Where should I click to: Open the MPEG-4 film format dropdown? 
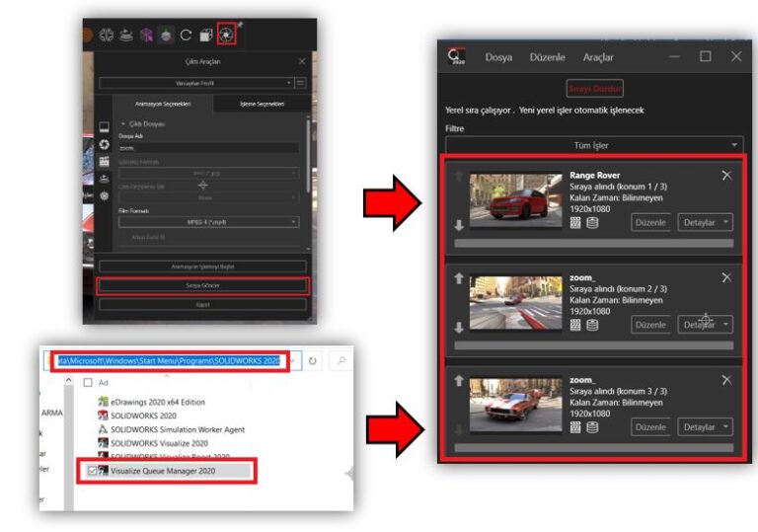(x=209, y=223)
